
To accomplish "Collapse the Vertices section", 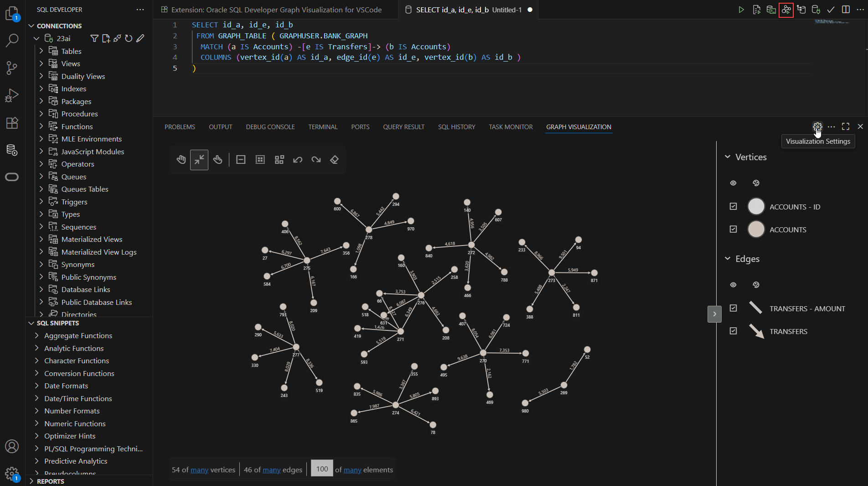I will (728, 157).
